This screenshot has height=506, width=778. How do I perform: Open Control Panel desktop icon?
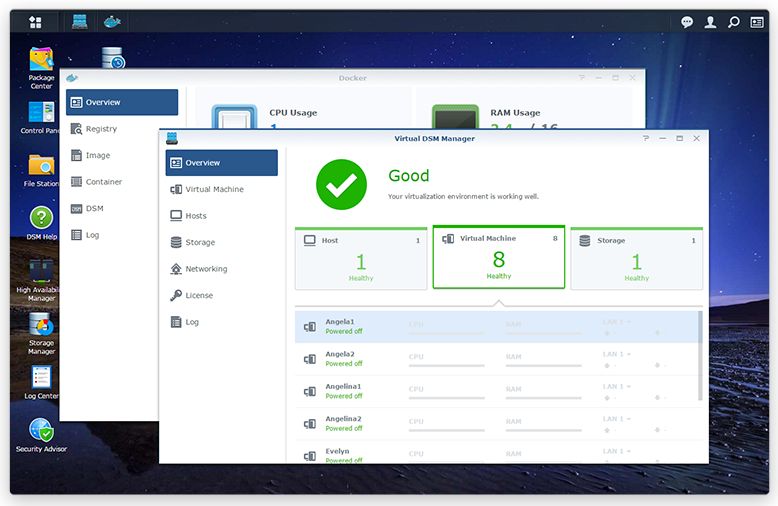point(41,118)
